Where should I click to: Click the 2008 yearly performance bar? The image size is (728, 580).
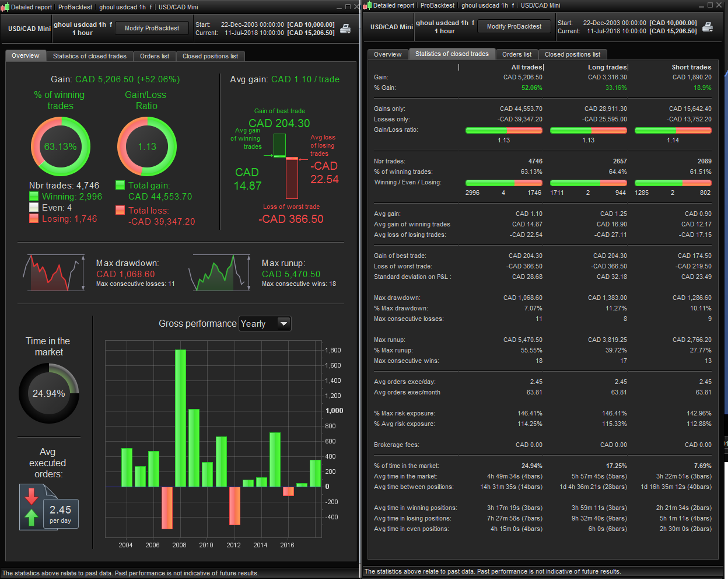coord(180,418)
